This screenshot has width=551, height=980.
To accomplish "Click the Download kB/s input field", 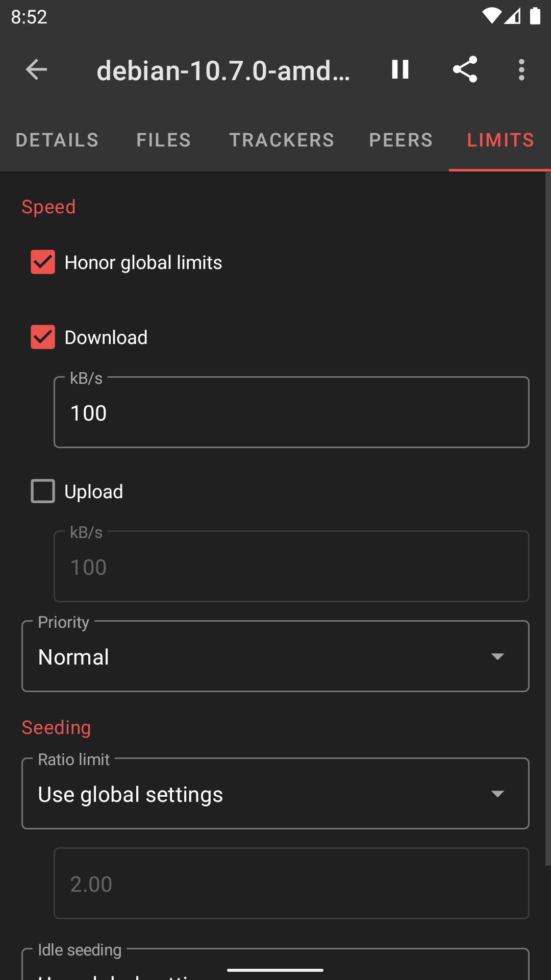I will (x=291, y=412).
